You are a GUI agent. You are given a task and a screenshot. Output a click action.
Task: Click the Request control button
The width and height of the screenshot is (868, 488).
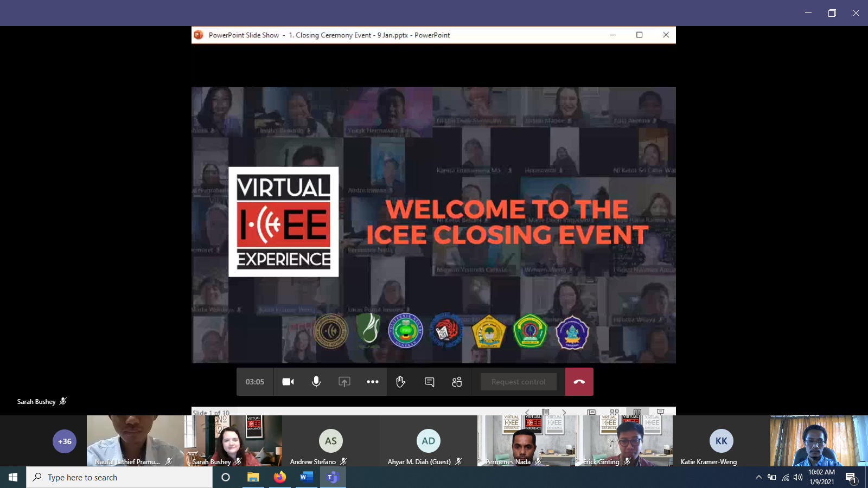pyautogui.click(x=518, y=381)
